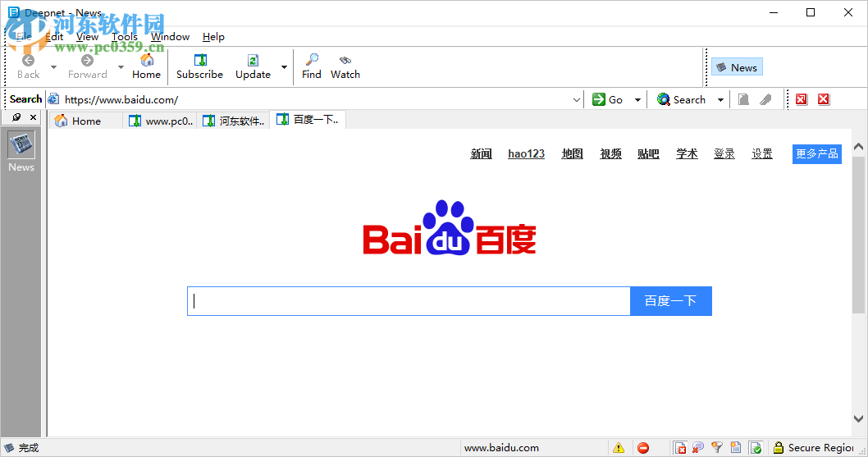This screenshot has height=457, width=868.
Task: Click the 百度一下 search button
Action: tap(671, 301)
